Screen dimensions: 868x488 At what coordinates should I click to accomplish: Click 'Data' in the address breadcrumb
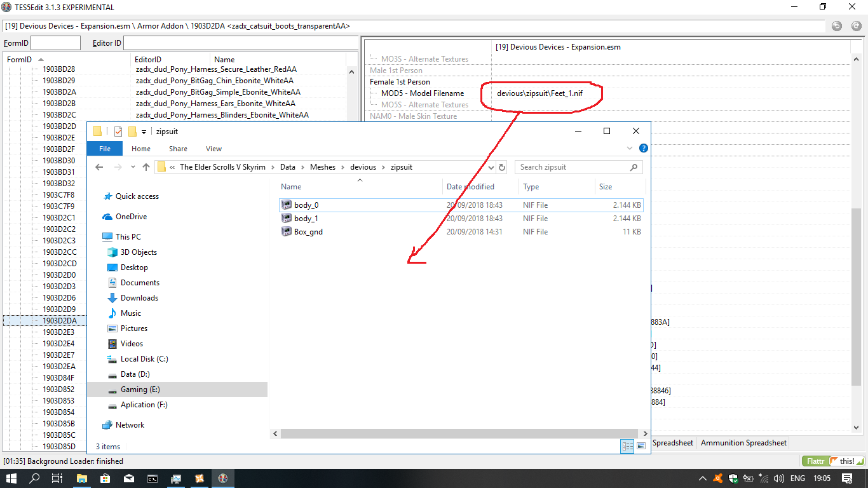click(288, 167)
